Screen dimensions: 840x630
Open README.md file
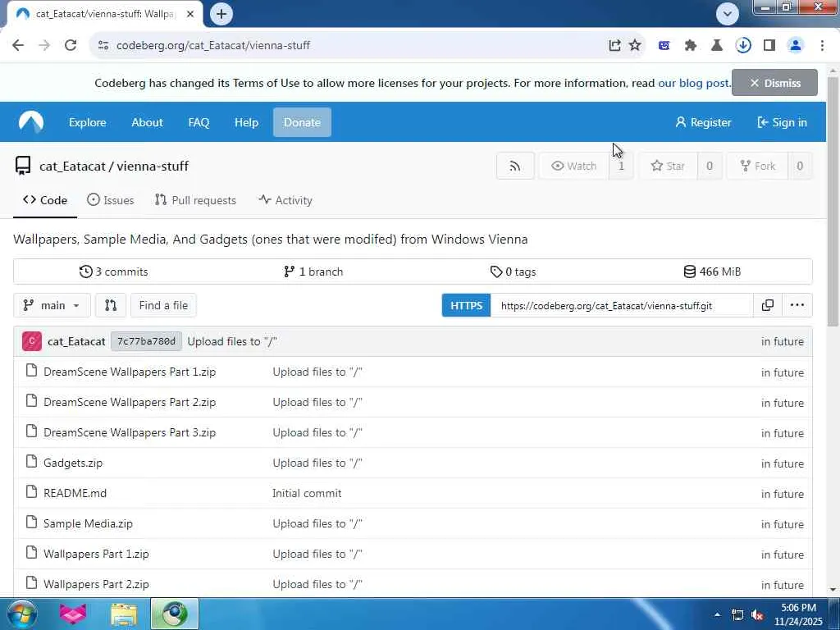tap(75, 493)
